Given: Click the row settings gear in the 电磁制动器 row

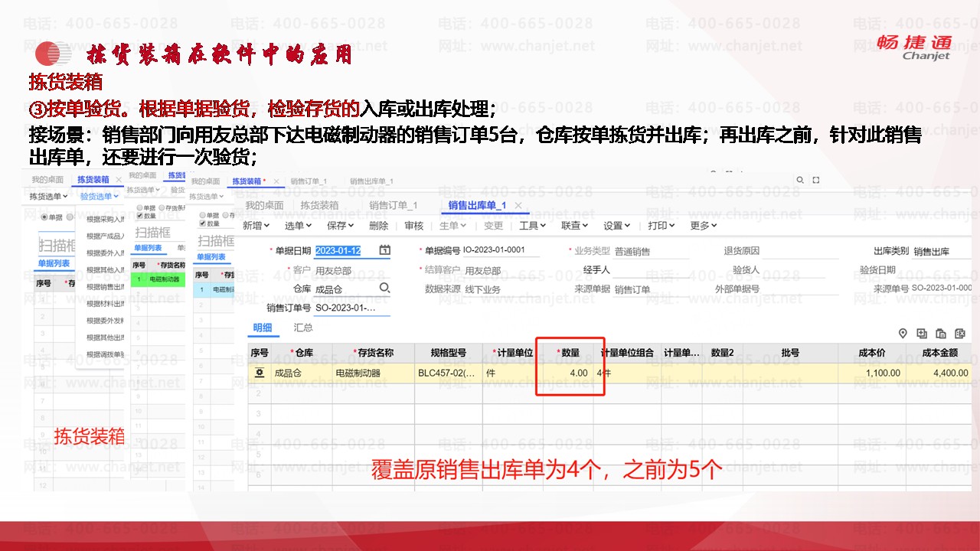Looking at the screenshot, I should point(260,373).
